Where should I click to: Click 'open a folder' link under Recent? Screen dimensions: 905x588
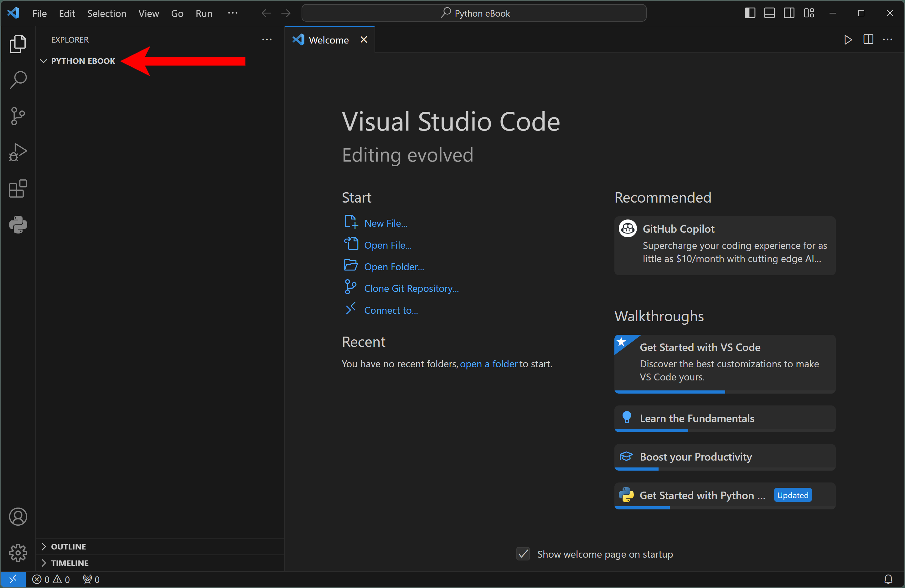(x=489, y=364)
